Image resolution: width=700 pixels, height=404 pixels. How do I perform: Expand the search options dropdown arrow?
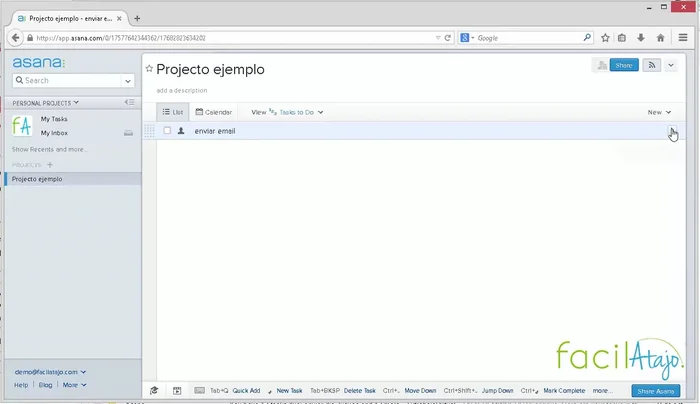coord(128,81)
